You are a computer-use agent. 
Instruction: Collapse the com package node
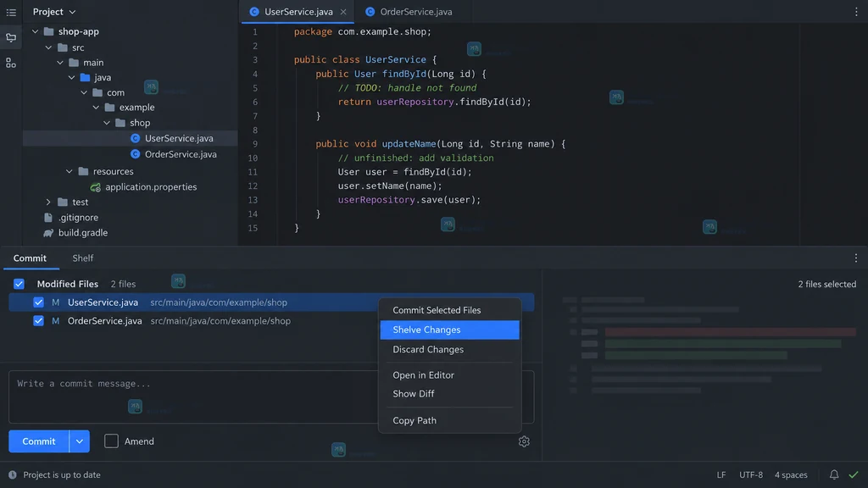pos(84,92)
